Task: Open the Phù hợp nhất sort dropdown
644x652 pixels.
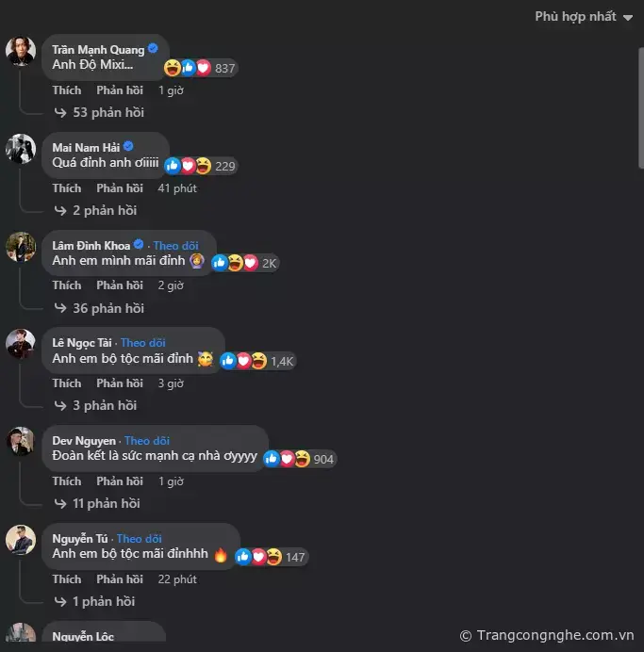Action: 584,17
